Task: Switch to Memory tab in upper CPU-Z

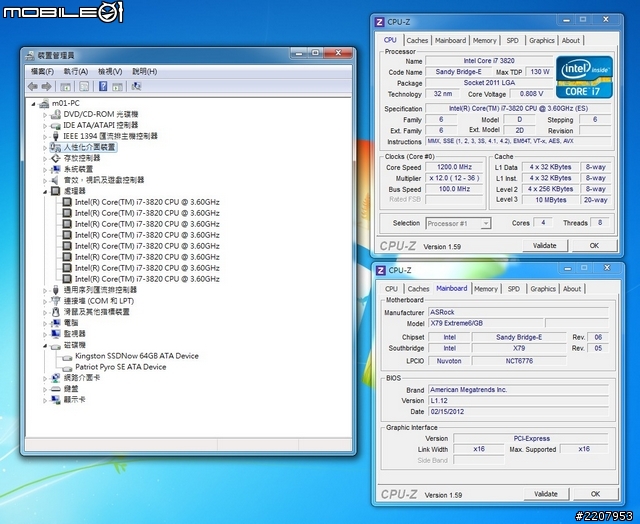Action: [x=484, y=40]
